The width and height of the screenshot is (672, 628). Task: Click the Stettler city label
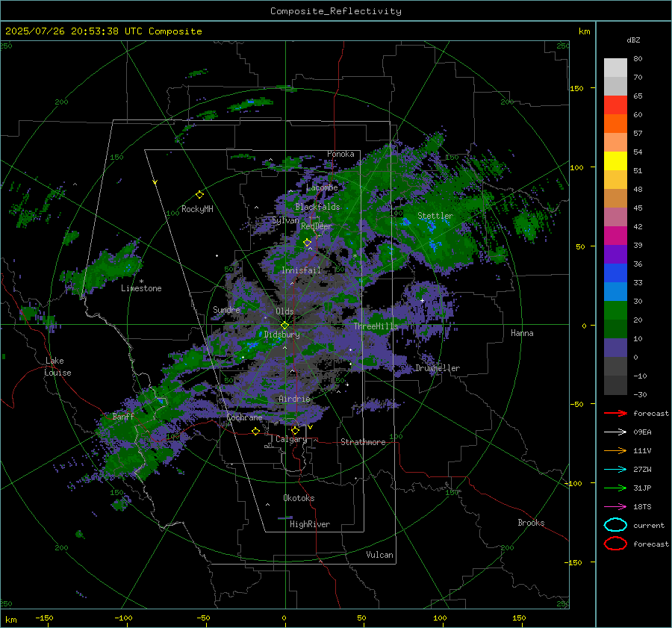coord(435,216)
